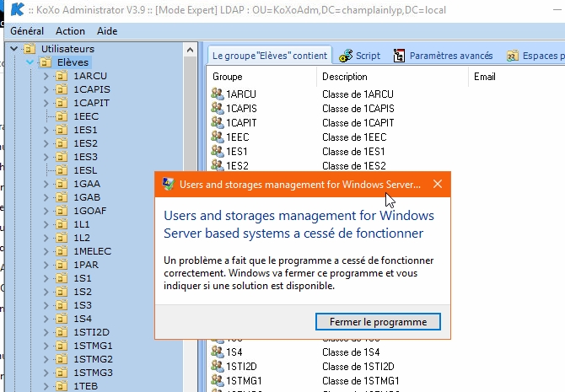Click the Script gears icon
This screenshot has height=392, width=565.
tap(346, 56)
